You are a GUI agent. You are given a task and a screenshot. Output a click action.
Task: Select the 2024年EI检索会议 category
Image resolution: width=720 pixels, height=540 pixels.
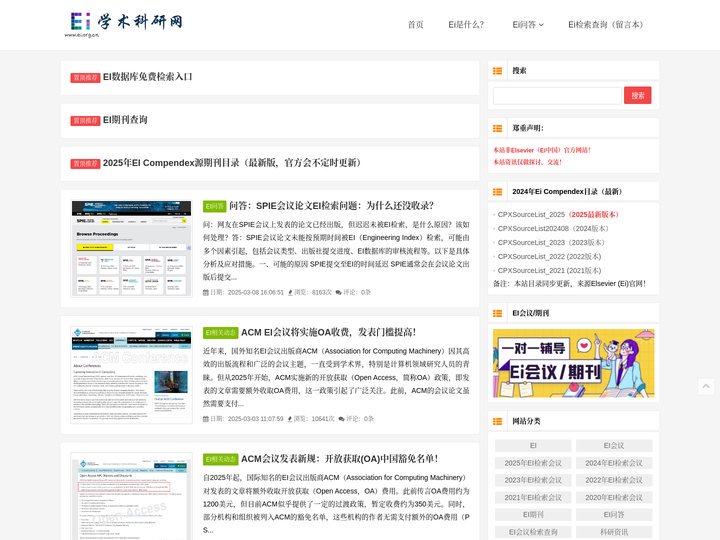[614, 463]
